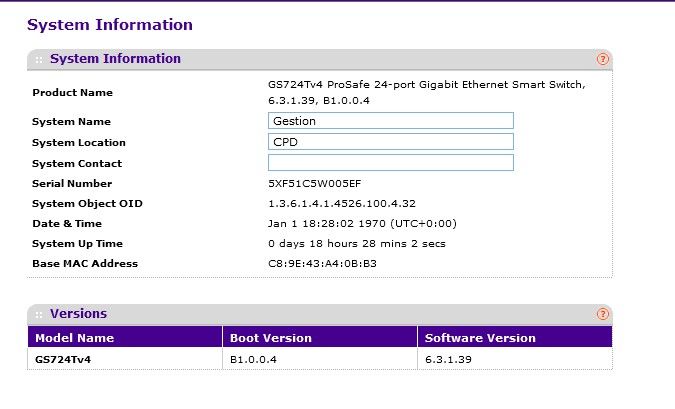675x409 pixels.
Task: Focus the System Name field containing Gestion
Action: 390,121
